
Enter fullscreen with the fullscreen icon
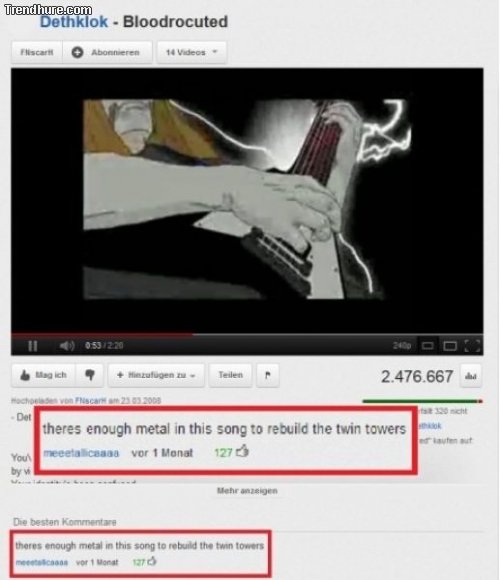pyautogui.click(x=472, y=346)
